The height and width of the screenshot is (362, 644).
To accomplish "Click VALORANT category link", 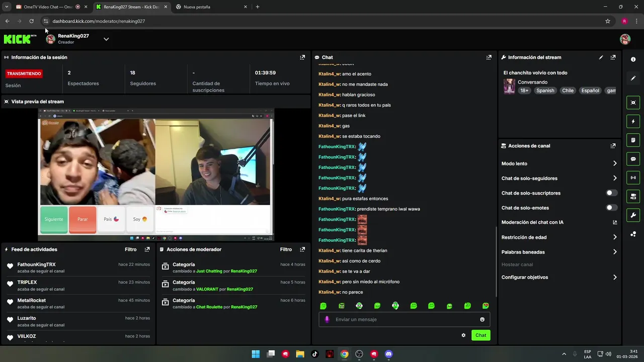I will pyautogui.click(x=207, y=289).
